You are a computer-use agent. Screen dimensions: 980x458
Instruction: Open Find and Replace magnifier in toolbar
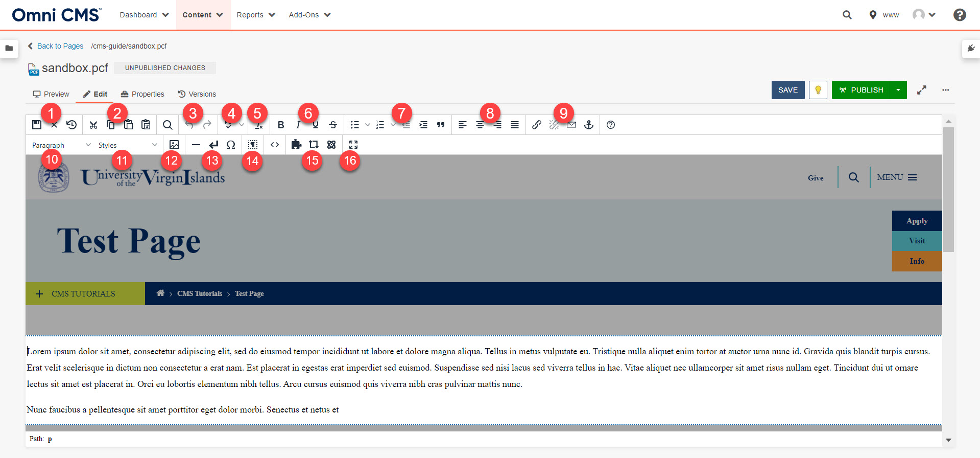[x=168, y=125]
